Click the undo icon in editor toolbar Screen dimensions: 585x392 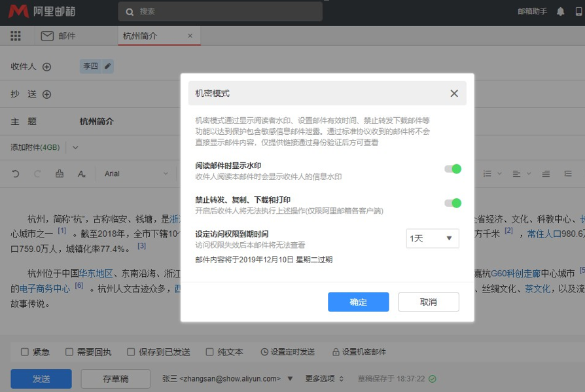tap(16, 173)
